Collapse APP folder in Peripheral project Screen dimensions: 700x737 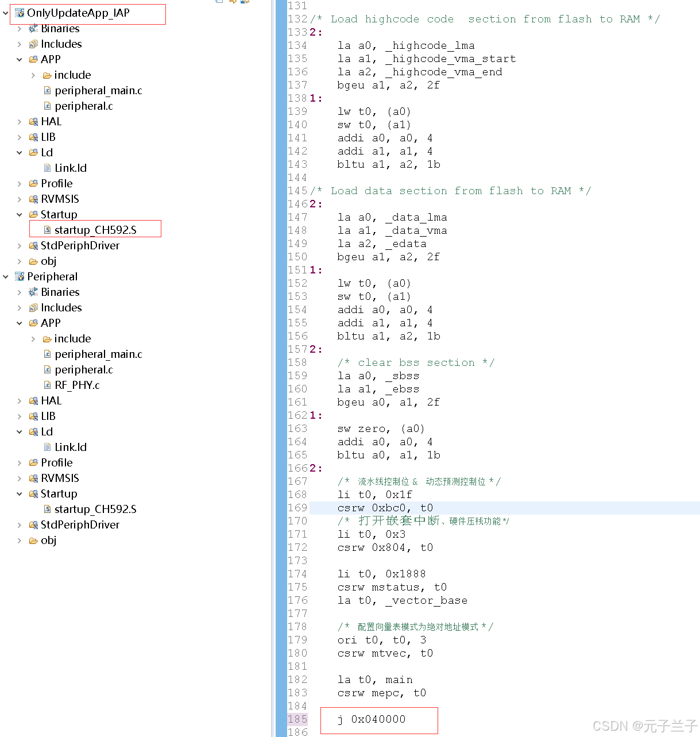coord(20,323)
